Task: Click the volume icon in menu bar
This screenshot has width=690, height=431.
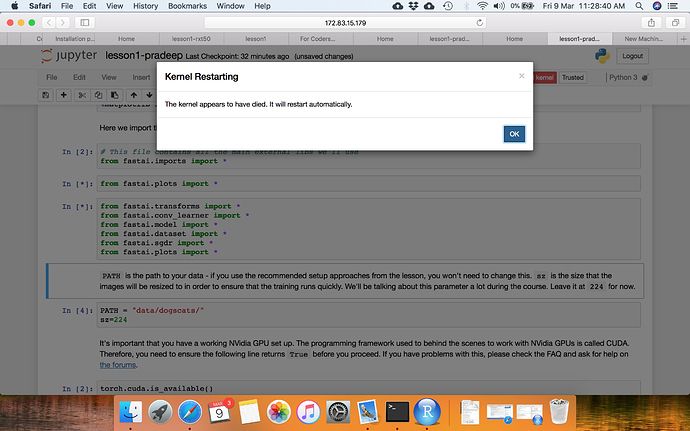Action: (499, 6)
